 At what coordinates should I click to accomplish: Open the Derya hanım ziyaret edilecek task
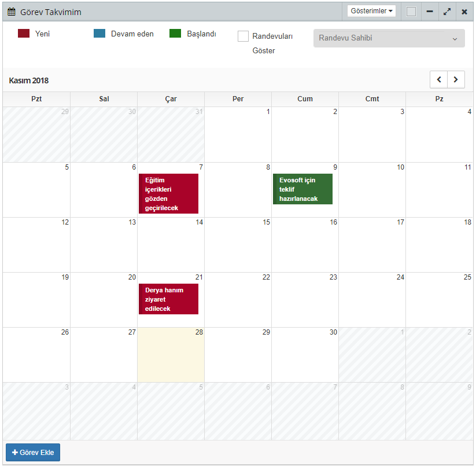[x=168, y=299]
